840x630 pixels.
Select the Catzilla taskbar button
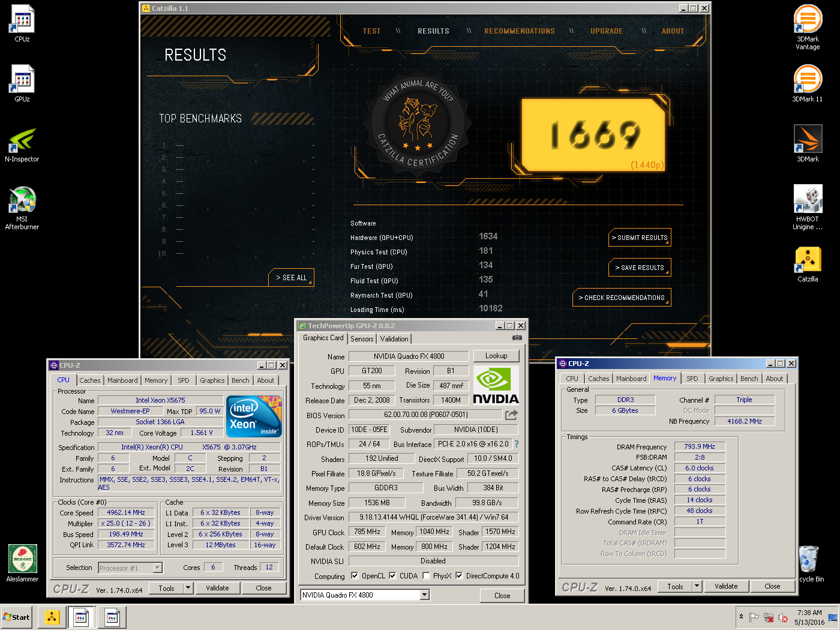coord(52,617)
